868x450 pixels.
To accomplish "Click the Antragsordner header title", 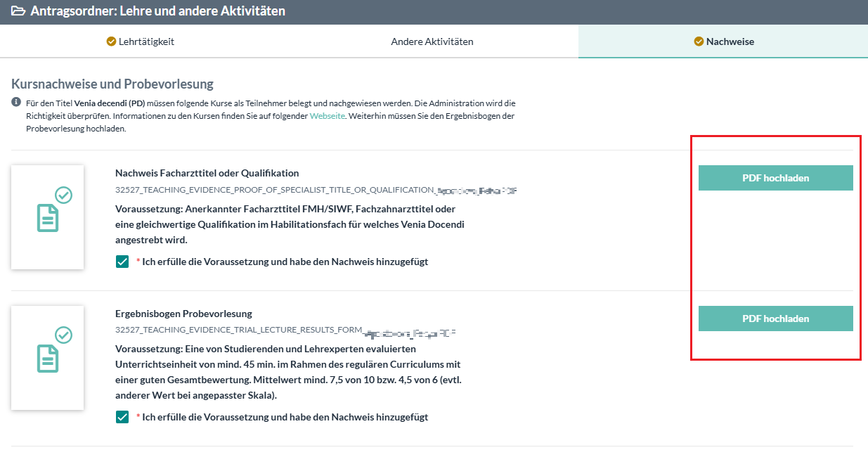I will tap(157, 12).
